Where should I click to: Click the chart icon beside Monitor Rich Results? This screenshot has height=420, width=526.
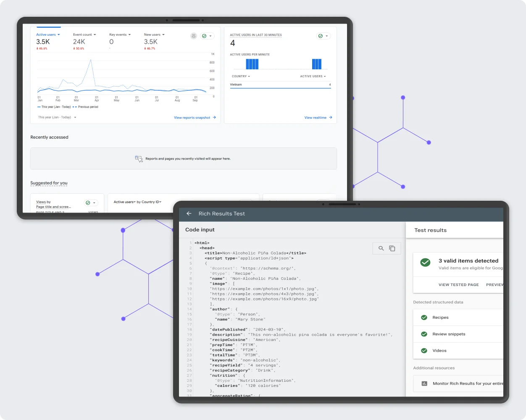click(x=424, y=383)
